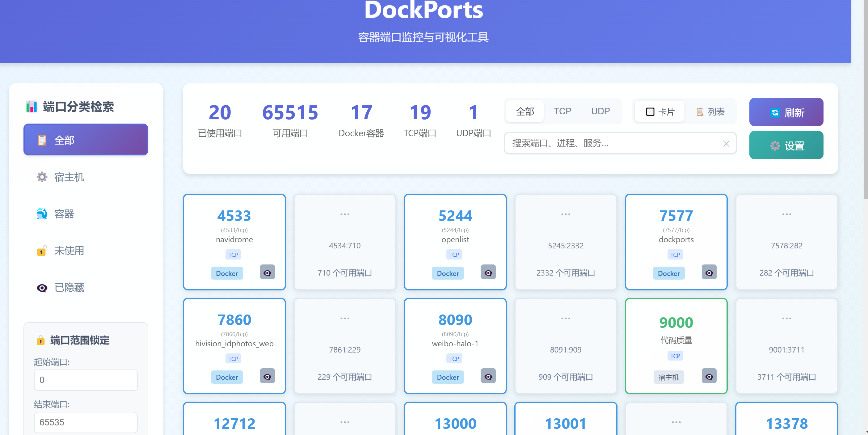This screenshot has width=868, height=435.
Task: Hide port 8090 weibo-halo-1 via eye icon
Action: (x=488, y=376)
